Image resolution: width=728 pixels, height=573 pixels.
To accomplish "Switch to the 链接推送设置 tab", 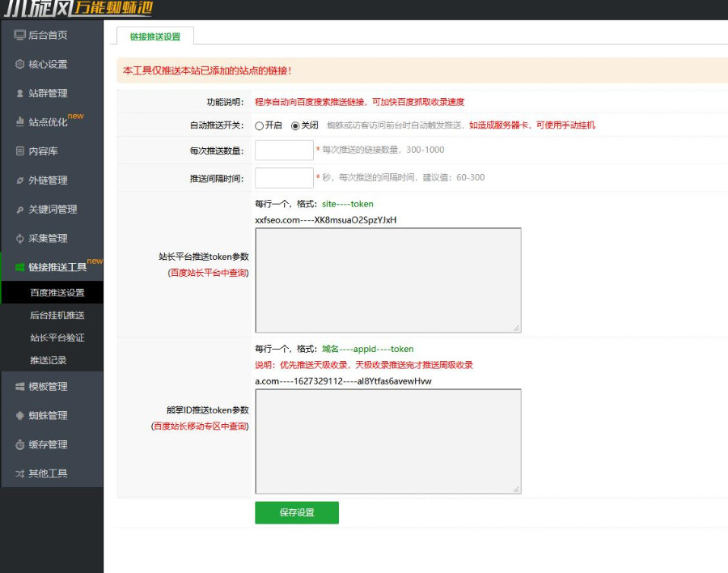I will 155,36.
